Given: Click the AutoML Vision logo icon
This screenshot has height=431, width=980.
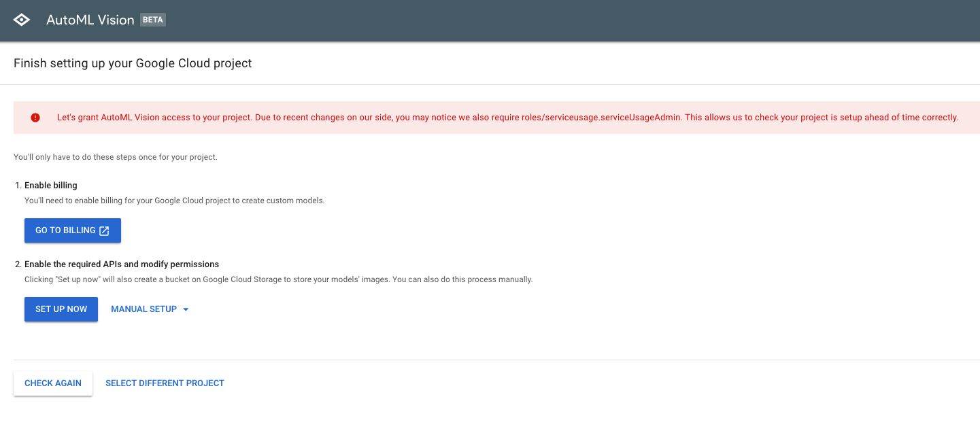Looking at the screenshot, I should [x=22, y=20].
